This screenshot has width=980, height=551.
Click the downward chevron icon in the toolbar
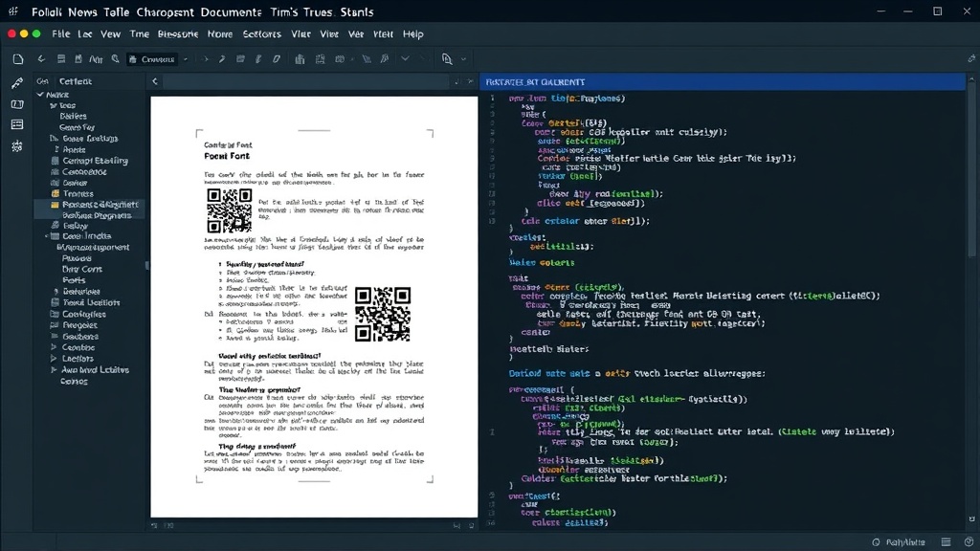405,58
